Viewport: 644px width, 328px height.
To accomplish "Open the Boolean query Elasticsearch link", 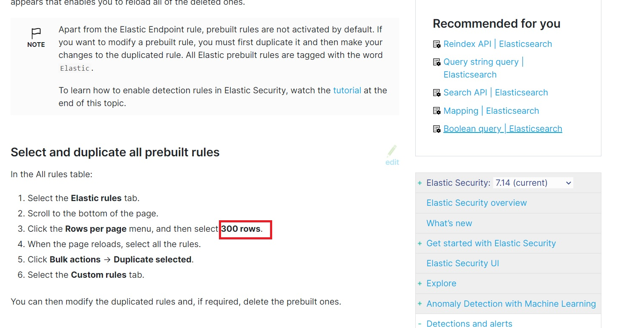I will tap(503, 129).
